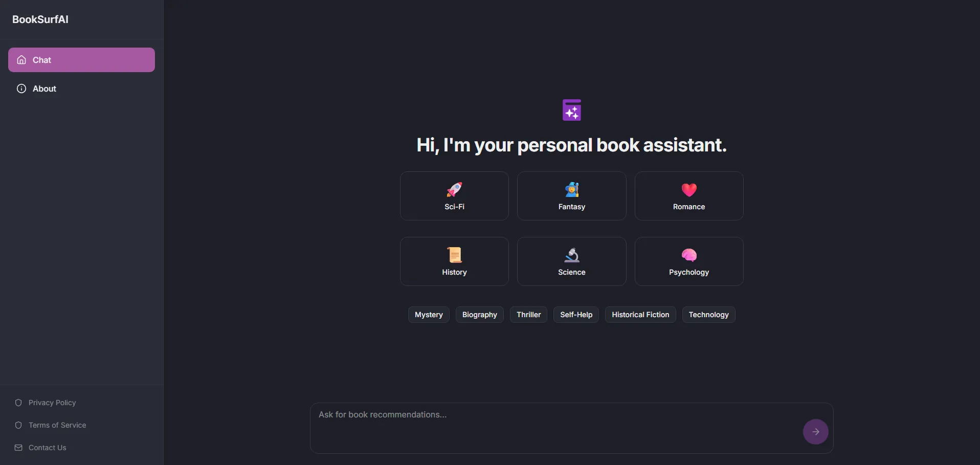Screen dimensions: 980x465
Task: Go to the About page
Action: pos(44,88)
